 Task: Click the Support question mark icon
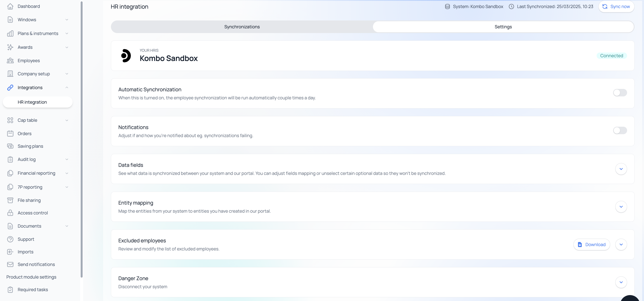10,239
